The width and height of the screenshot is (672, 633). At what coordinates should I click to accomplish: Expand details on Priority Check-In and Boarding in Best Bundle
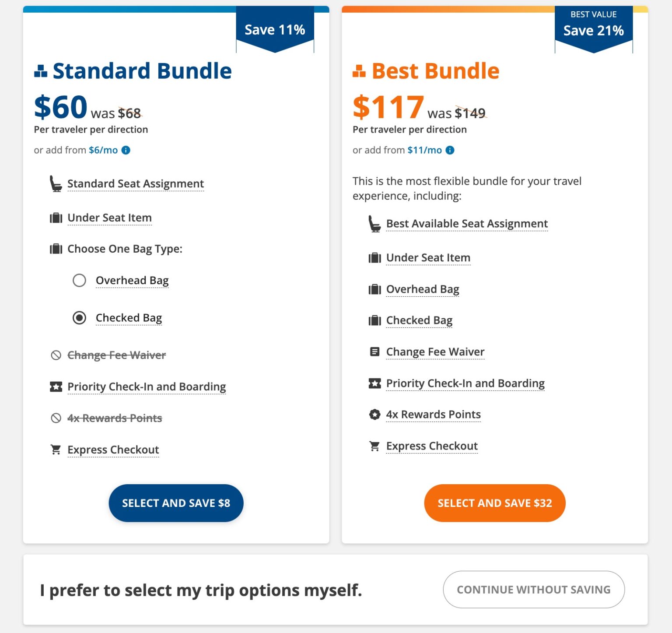(x=465, y=383)
